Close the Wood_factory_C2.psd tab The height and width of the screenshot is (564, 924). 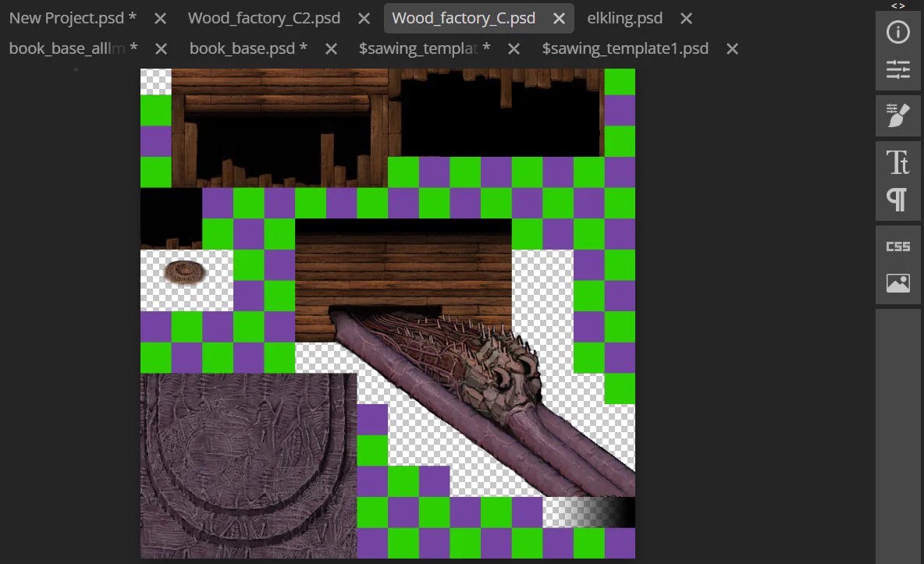(364, 19)
